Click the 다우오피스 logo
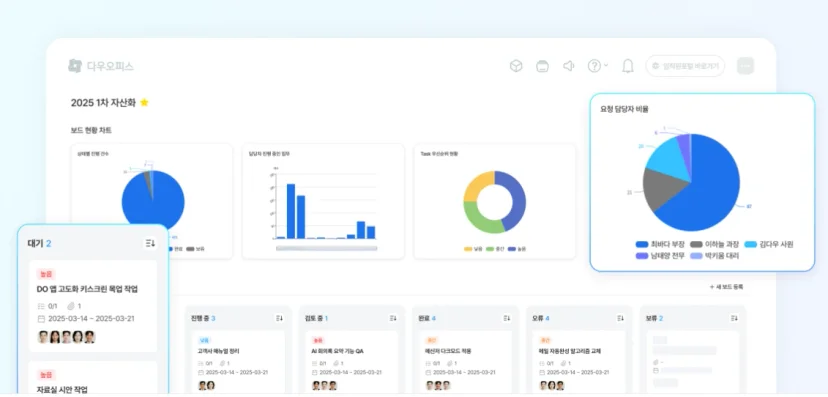The image size is (828, 397). (x=101, y=66)
